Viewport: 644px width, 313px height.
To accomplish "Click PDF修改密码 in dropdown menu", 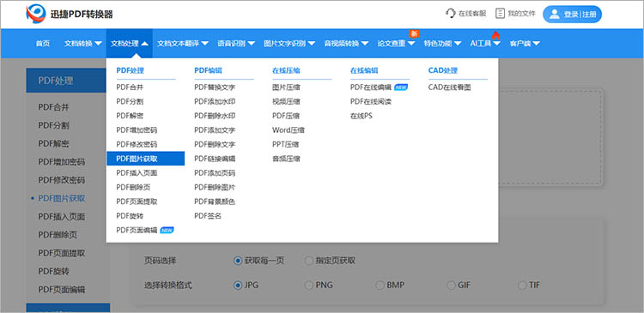I will pyautogui.click(x=137, y=144).
